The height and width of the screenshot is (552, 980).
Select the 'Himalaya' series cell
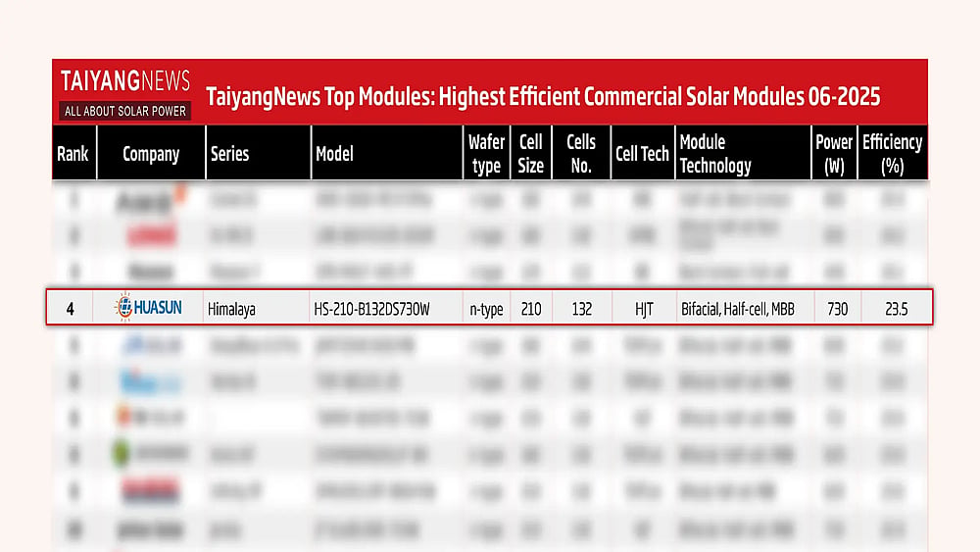pyautogui.click(x=231, y=309)
